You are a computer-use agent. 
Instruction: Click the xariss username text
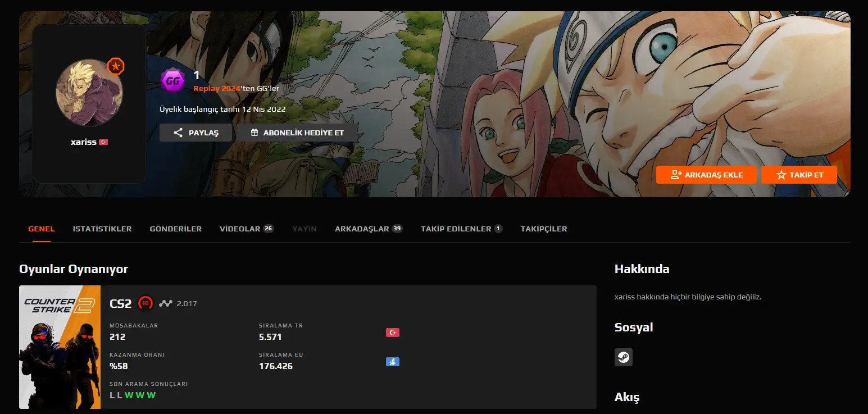point(84,143)
